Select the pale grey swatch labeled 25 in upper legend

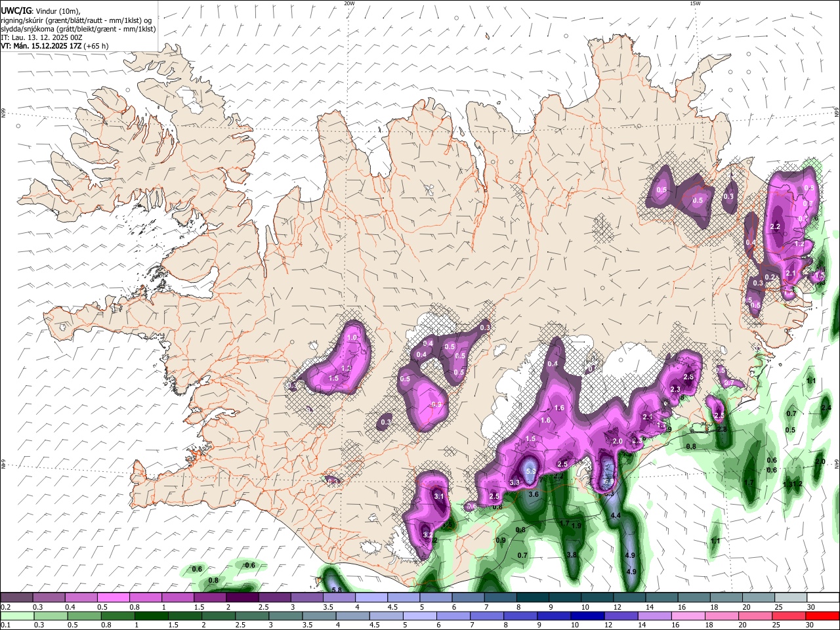click(791, 598)
